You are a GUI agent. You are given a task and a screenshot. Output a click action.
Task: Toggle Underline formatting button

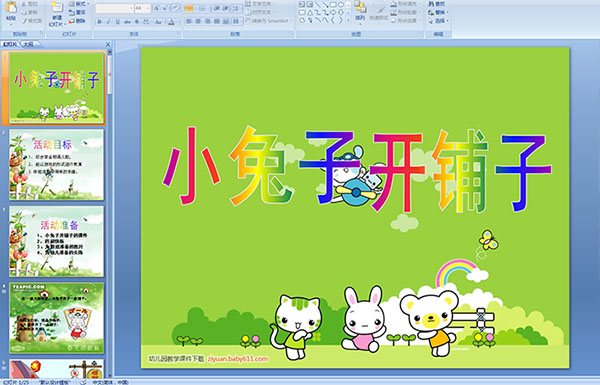pyautogui.click(x=117, y=22)
